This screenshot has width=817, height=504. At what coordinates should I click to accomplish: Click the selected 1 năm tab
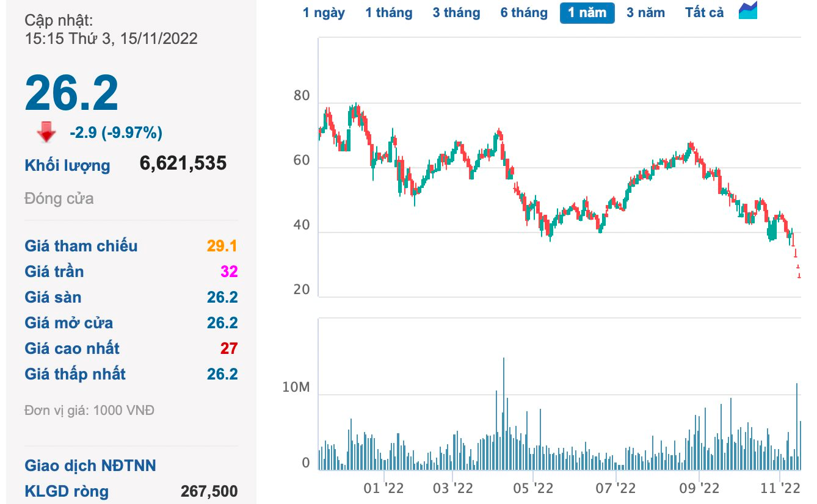pyautogui.click(x=587, y=13)
